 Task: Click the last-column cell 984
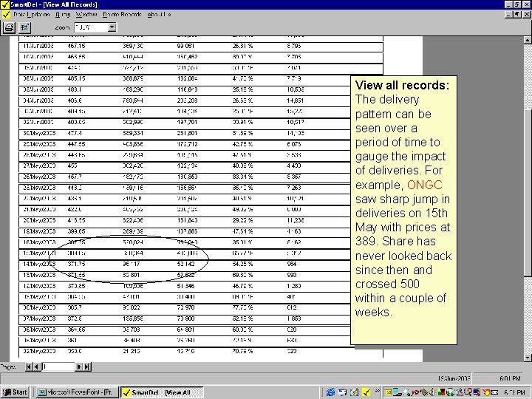tap(291, 264)
